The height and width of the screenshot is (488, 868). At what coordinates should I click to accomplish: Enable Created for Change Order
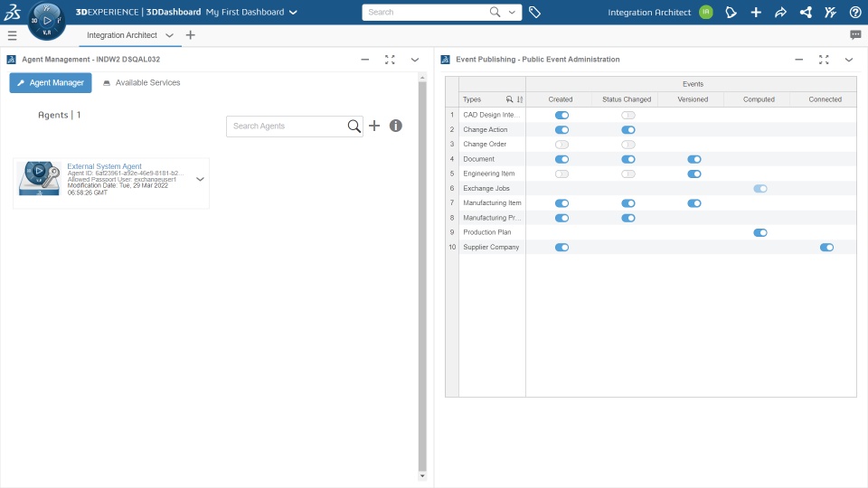(x=561, y=145)
